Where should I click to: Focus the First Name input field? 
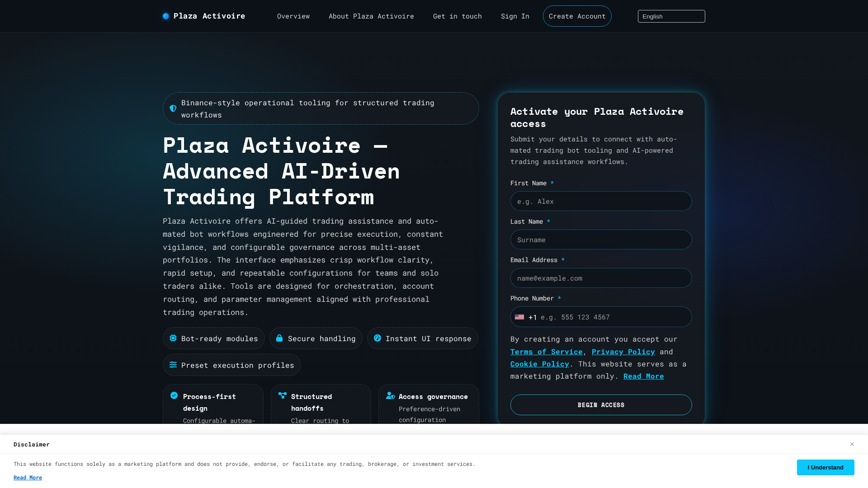pyautogui.click(x=601, y=201)
